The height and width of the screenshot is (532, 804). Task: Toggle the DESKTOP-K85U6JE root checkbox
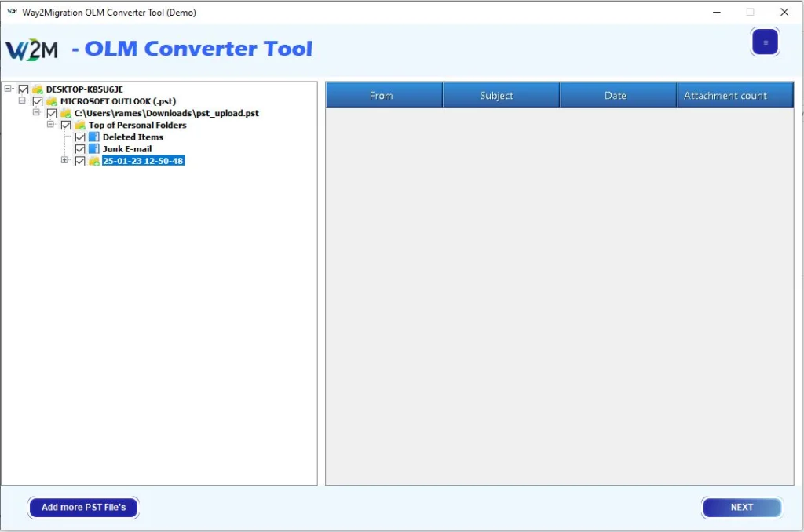24,89
